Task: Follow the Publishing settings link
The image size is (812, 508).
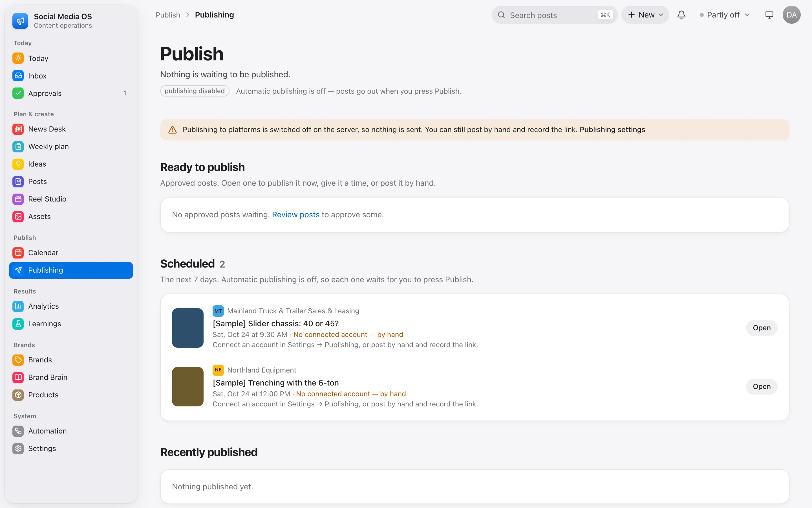Action: click(x=612, y=129)
